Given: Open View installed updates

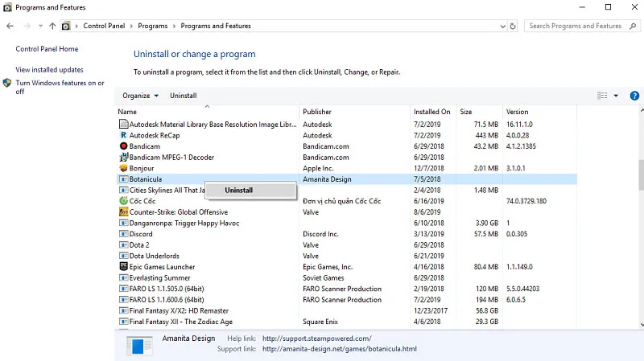Looking at the screenshot, I should 49,70.
